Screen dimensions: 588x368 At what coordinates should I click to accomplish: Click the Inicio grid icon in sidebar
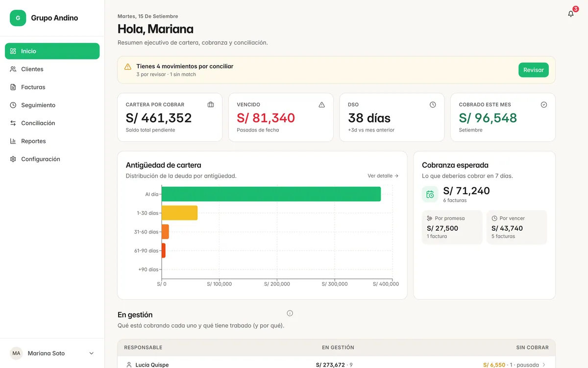coord(13,51)
